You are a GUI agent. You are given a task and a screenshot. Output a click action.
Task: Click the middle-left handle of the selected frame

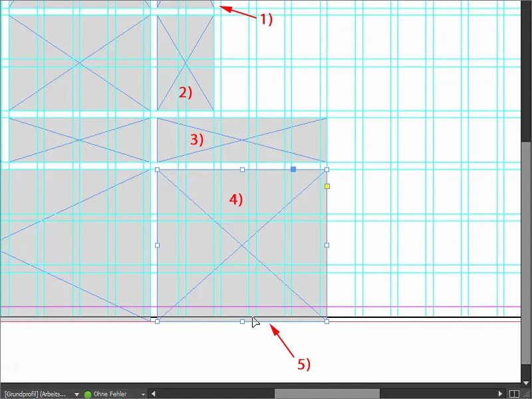tap(157, 245)
